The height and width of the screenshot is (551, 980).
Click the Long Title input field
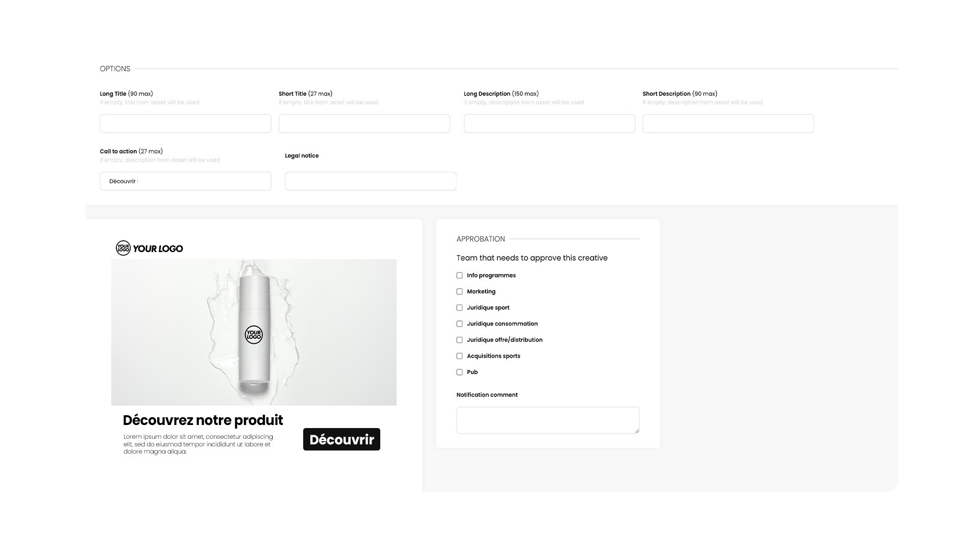tap(185, 123)
